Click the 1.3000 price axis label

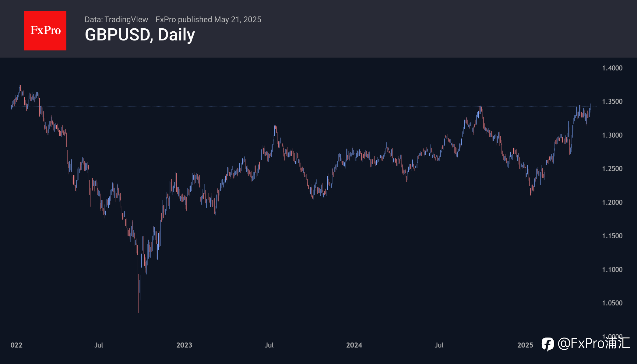(x=612, y=135)
